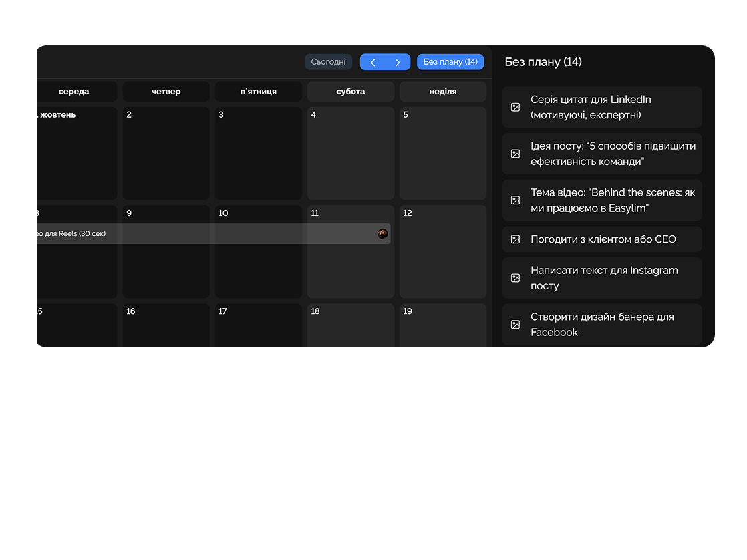This screenshot has height=560, width=747.
Task: Click image icon beside "5 способів" post idea
Action: [x=515, y=154]
